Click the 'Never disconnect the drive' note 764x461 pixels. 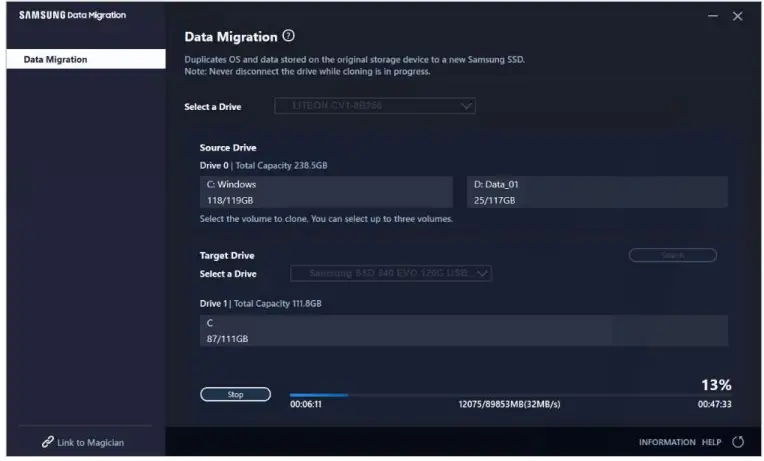(307, 71)
